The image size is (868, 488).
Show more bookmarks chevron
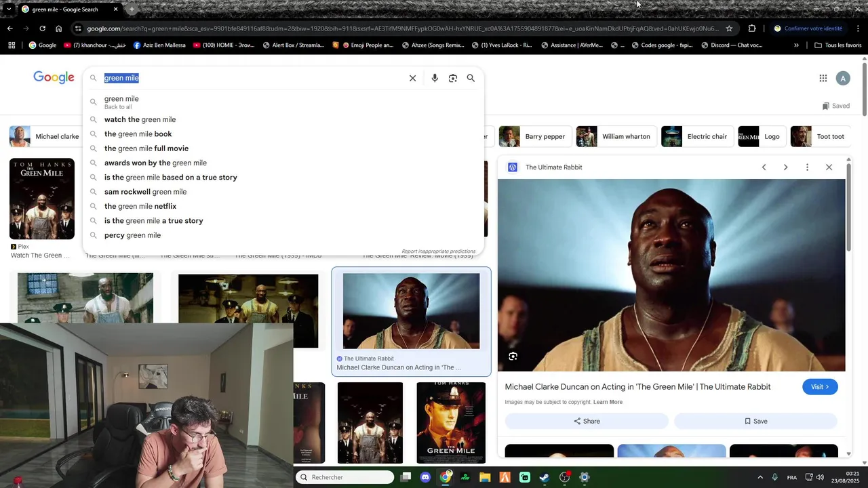796,45
